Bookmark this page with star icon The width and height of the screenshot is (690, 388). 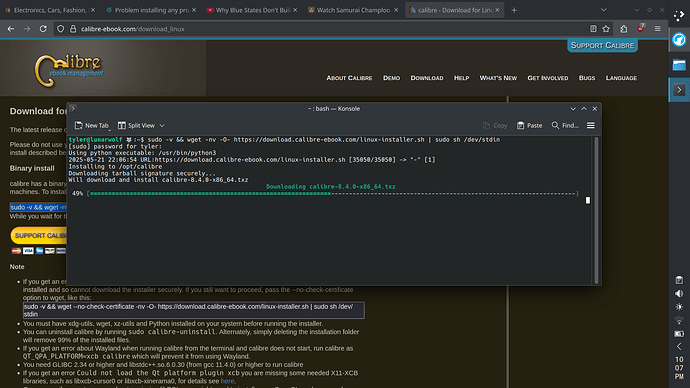click(606, 29)
